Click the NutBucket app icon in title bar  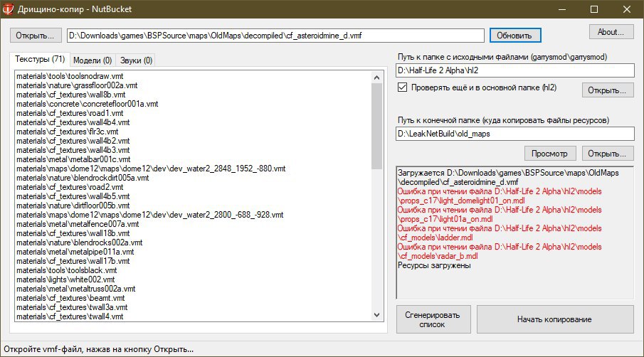click(9, 9)
